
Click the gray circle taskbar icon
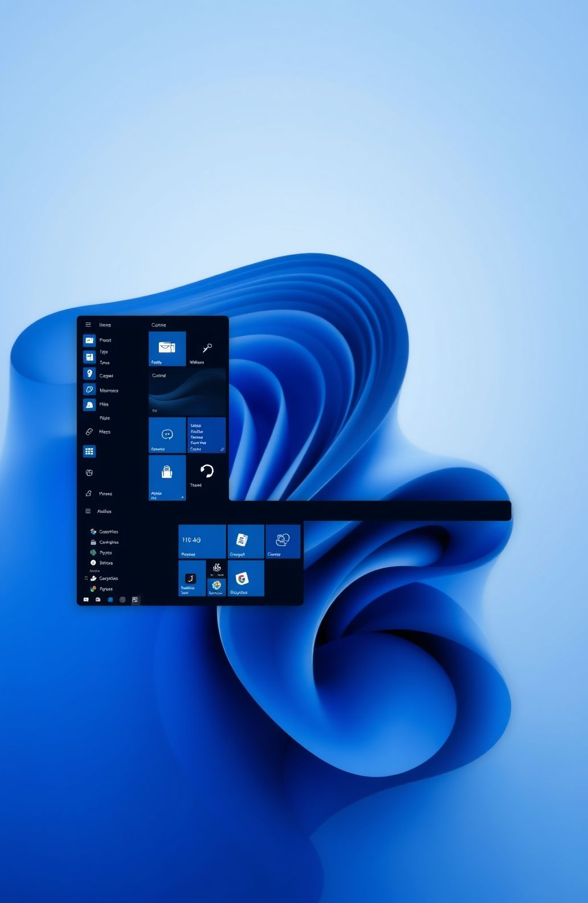[x=122, y=600]
